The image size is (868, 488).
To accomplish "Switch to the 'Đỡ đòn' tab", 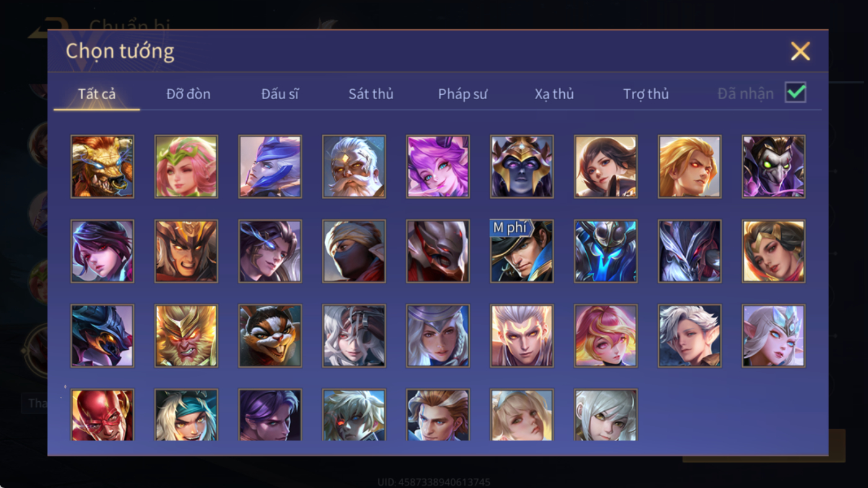I will pos(188,94).
